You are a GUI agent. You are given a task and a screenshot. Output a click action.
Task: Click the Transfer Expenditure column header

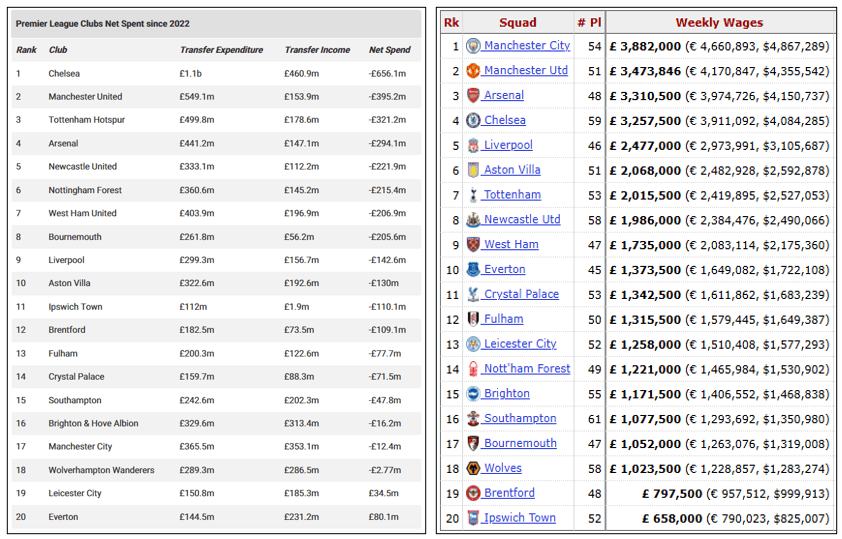(221, 50)
